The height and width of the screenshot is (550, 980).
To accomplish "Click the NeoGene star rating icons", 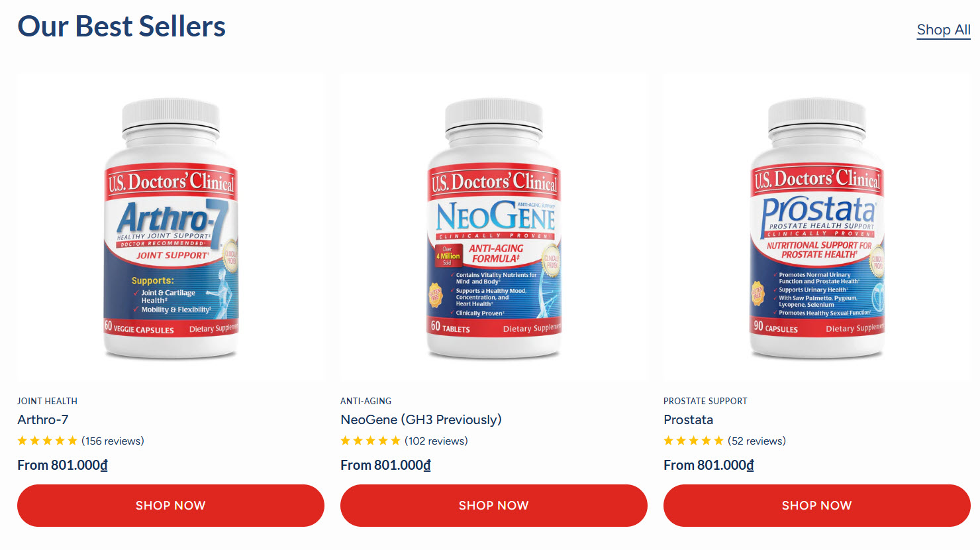I will [371, 441].
